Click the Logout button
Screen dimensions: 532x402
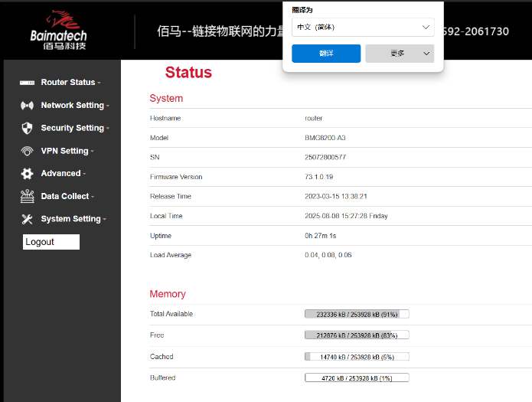coord(51,242)
